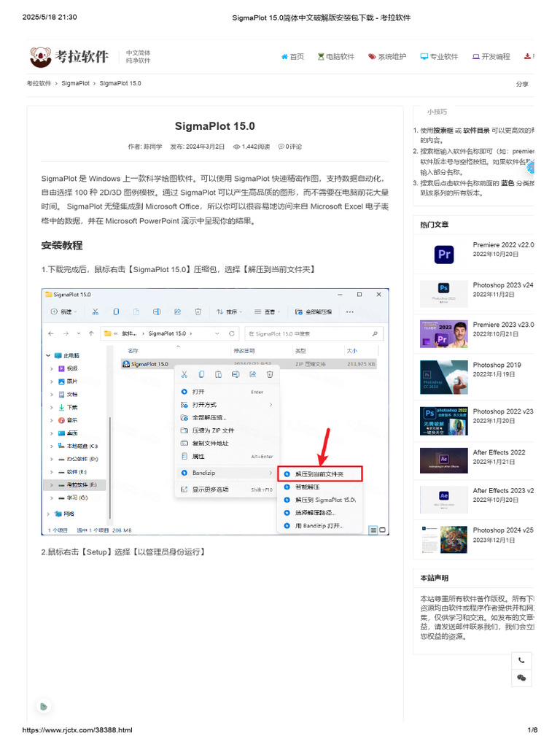Click the 大小 column header
This screenshot has height=747, width=560.
(352, 351)
